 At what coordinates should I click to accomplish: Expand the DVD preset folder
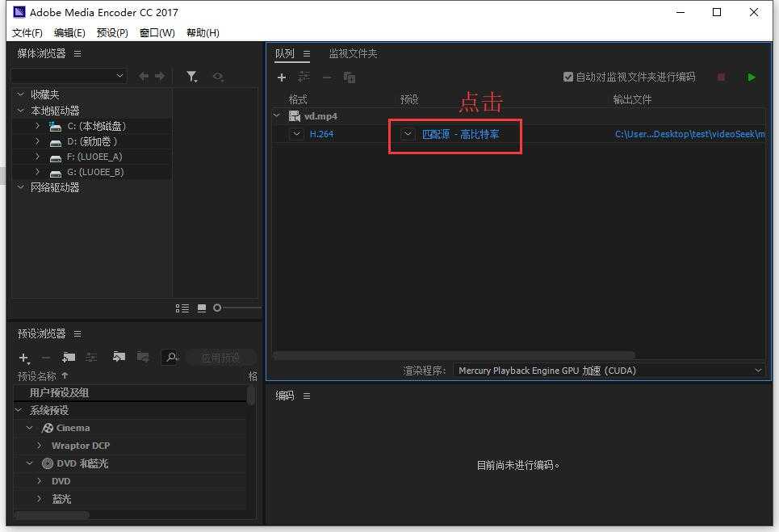pyautogui.click(x=40, y=481)
